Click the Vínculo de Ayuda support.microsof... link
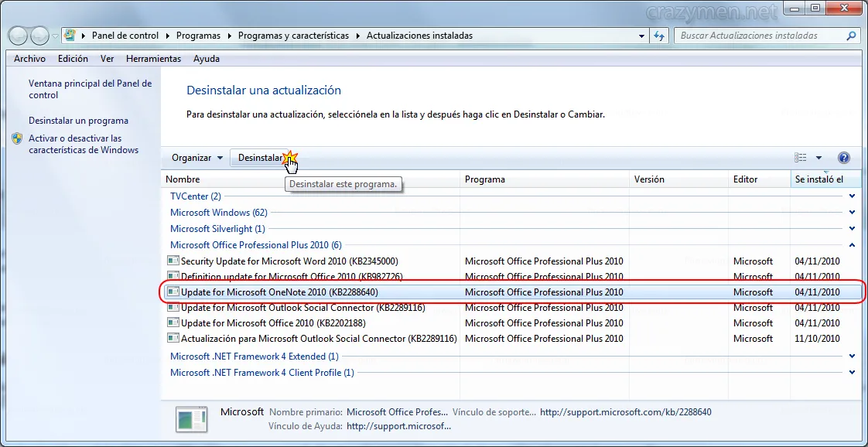The image size is (868, 447). pos(398,427)
